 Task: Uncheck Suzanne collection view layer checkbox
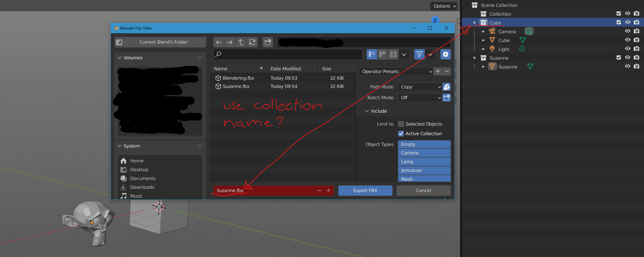(619, 57)
